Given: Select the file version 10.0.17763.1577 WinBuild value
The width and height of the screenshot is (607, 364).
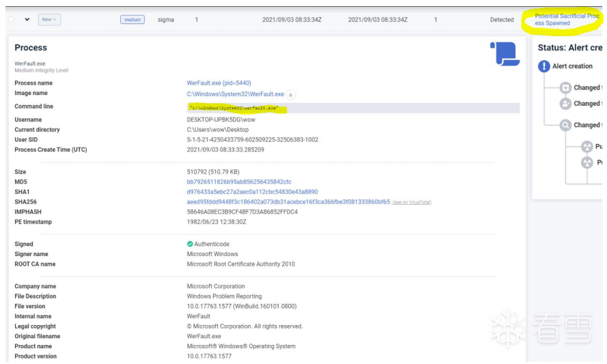Looking at the screenshot, I should [x=242, y=307].
